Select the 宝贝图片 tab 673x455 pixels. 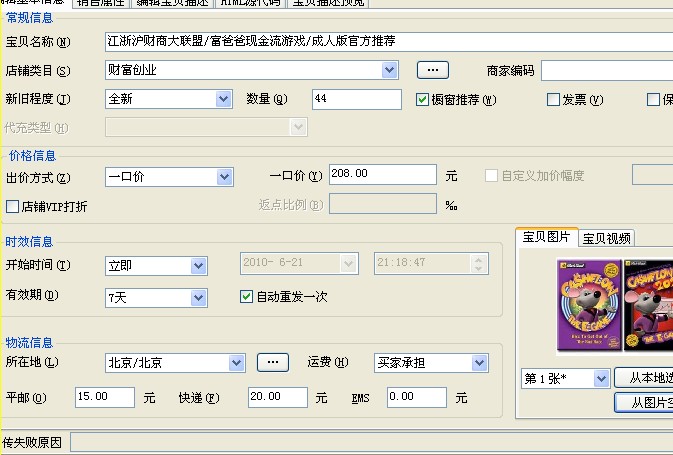click(547, 237)
